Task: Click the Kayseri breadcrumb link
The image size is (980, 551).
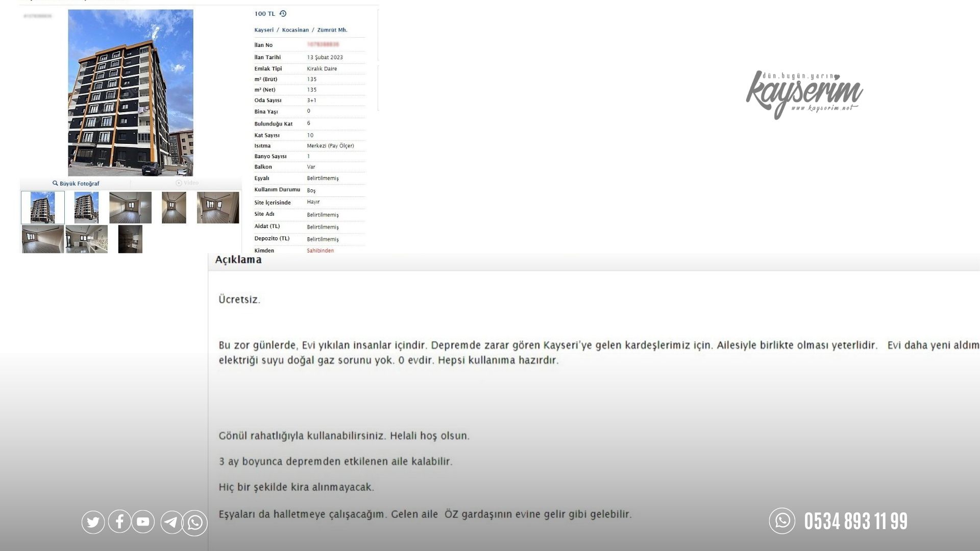Action: 264,30
